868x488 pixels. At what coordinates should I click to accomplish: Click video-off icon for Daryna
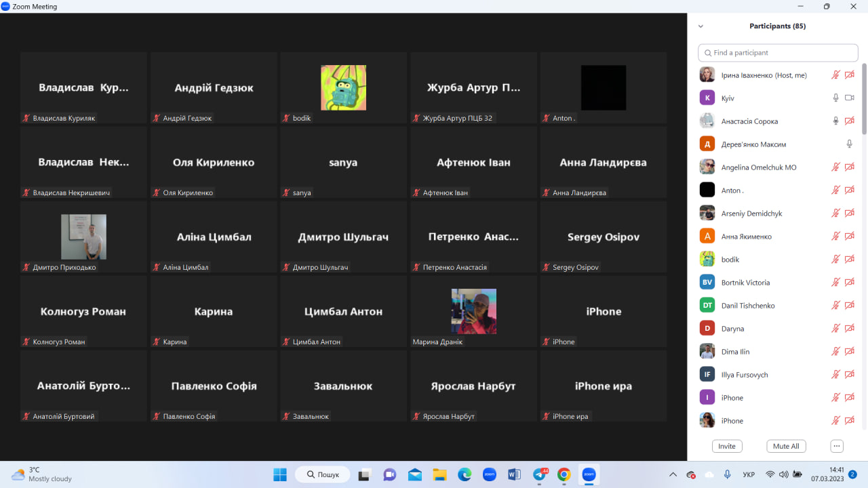pos(849,329)
